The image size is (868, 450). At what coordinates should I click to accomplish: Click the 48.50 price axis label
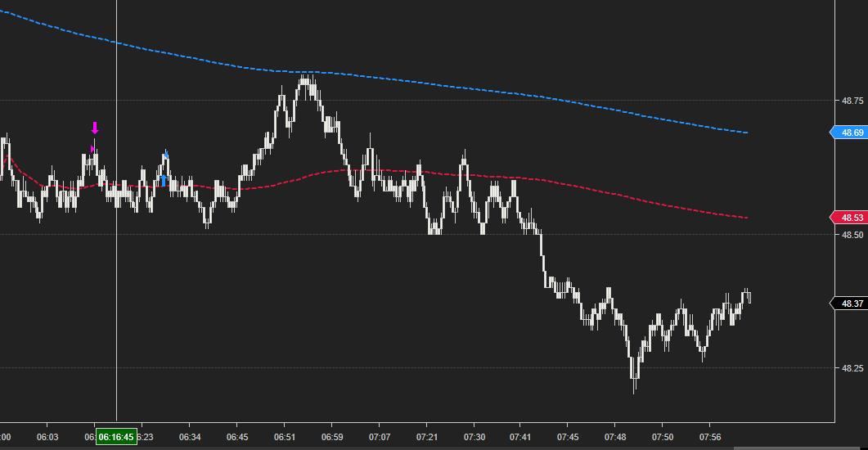pyautogui.click(x=852, y=235)
